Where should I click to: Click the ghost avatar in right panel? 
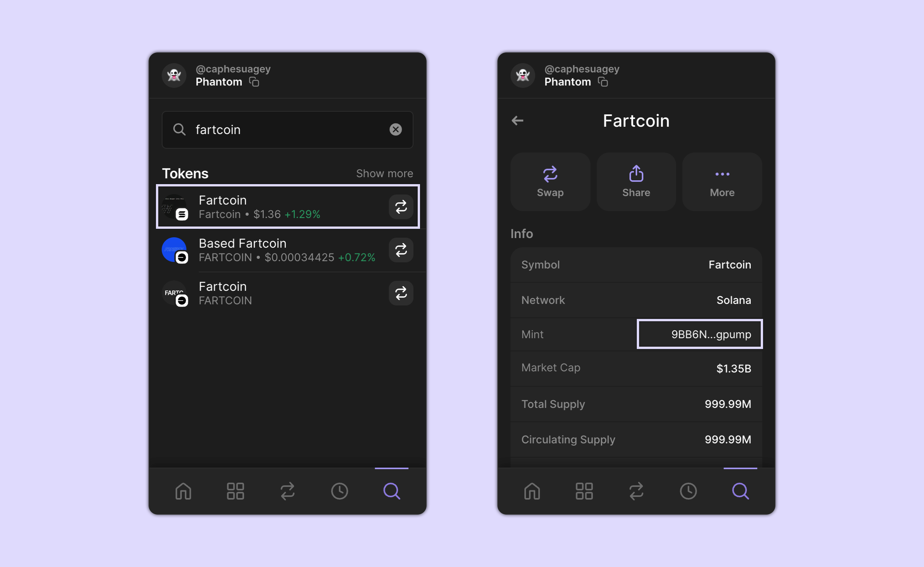click(x=523, y=75)
